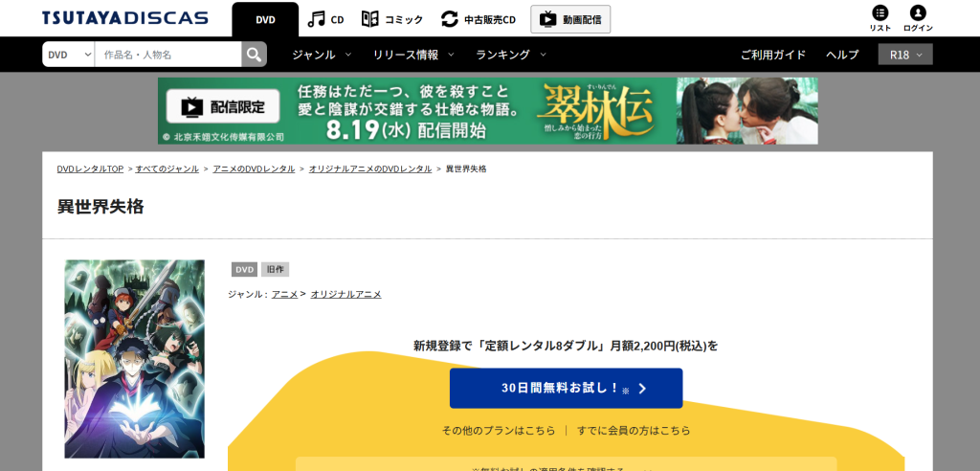980x471 pixels.
Task: Open the 動画配信 button
Action: (x=570, y=19)
